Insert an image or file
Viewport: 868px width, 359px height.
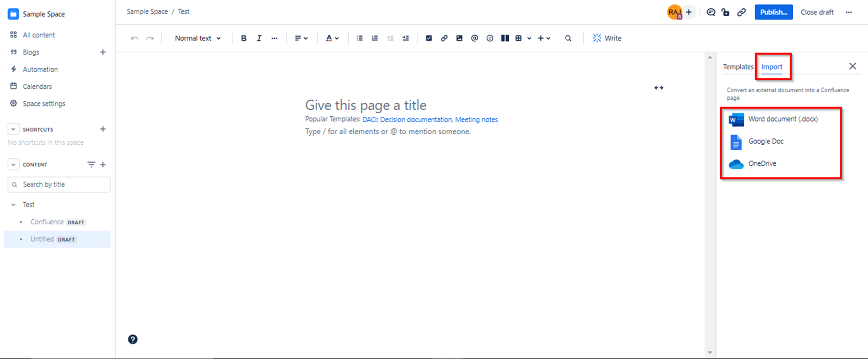tap(459, 38)
